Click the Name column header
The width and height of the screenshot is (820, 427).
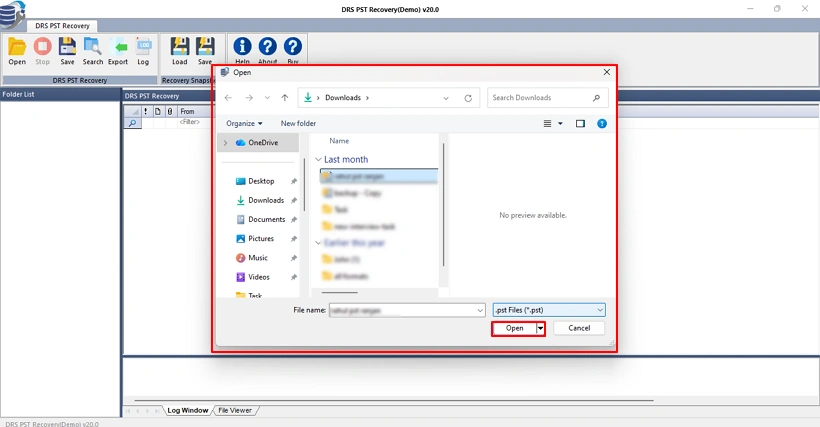pyautogui.click(x=339, y=141)
